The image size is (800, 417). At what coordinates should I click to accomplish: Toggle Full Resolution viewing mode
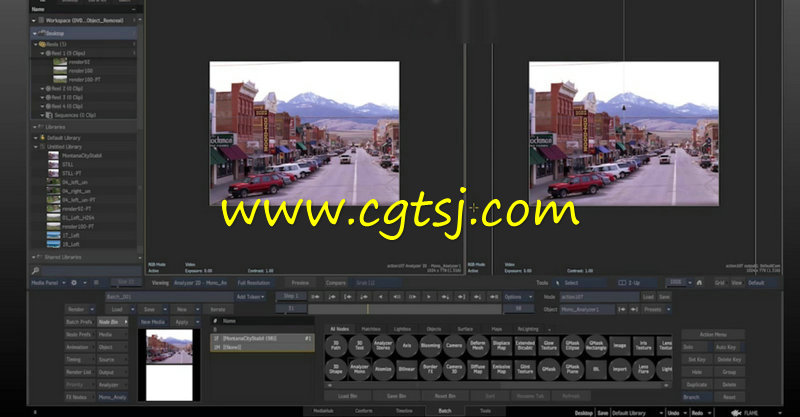[254, 283]
